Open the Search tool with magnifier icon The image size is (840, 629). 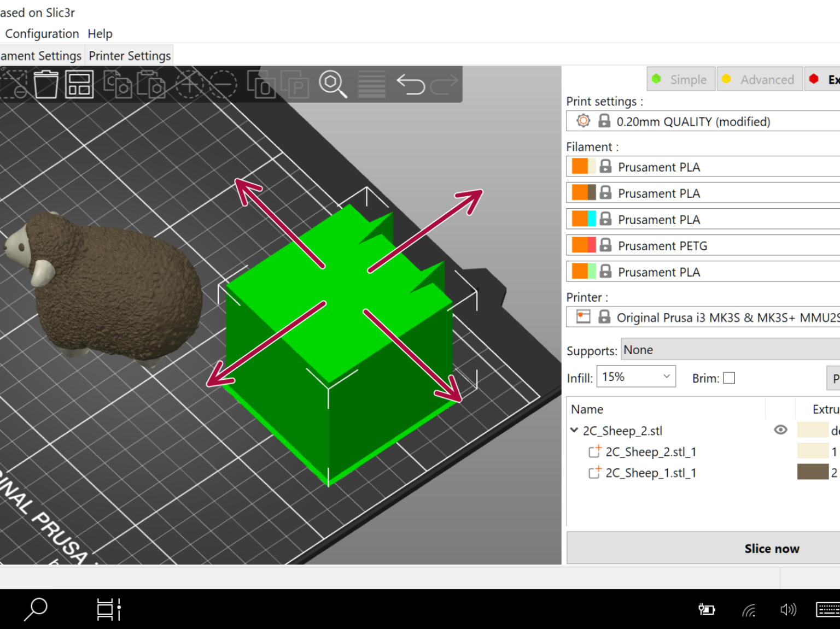click(x=332, y=85)
